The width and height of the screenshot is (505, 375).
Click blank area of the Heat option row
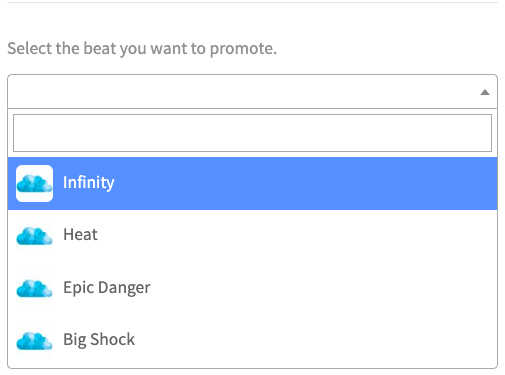coord(297,236)
